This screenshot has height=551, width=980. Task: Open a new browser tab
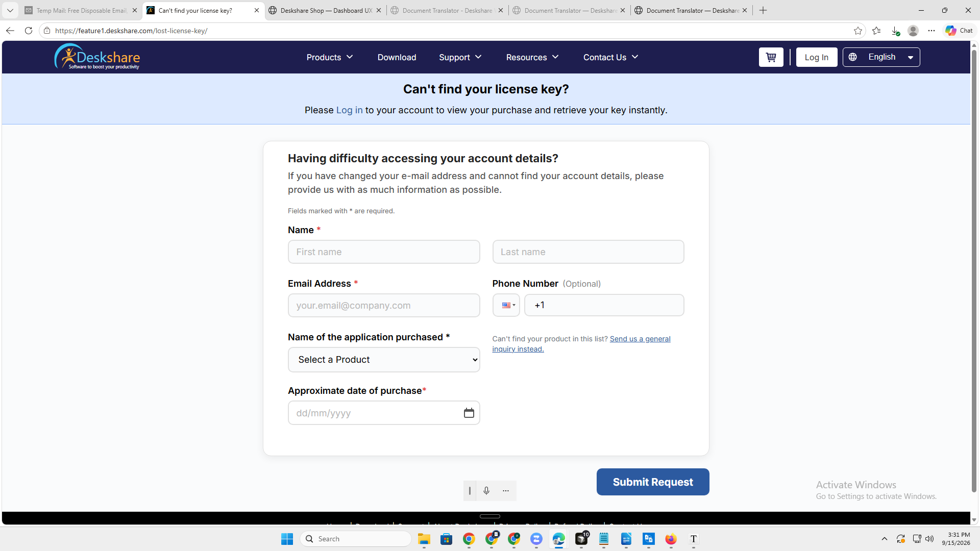[763, 10]
